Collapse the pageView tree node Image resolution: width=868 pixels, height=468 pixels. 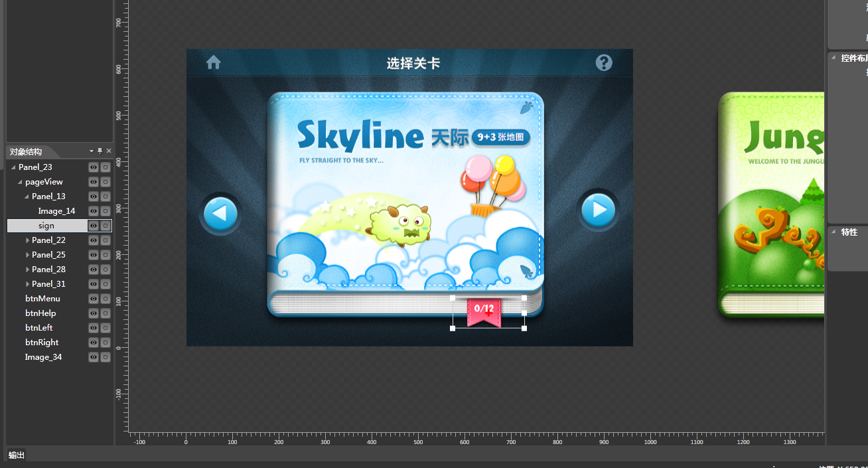(20, 182)
